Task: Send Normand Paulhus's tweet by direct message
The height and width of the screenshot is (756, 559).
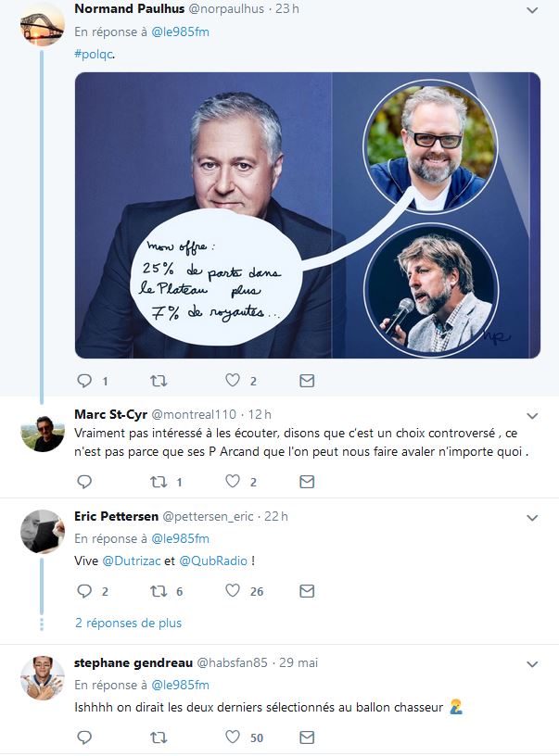Action: 307,381
